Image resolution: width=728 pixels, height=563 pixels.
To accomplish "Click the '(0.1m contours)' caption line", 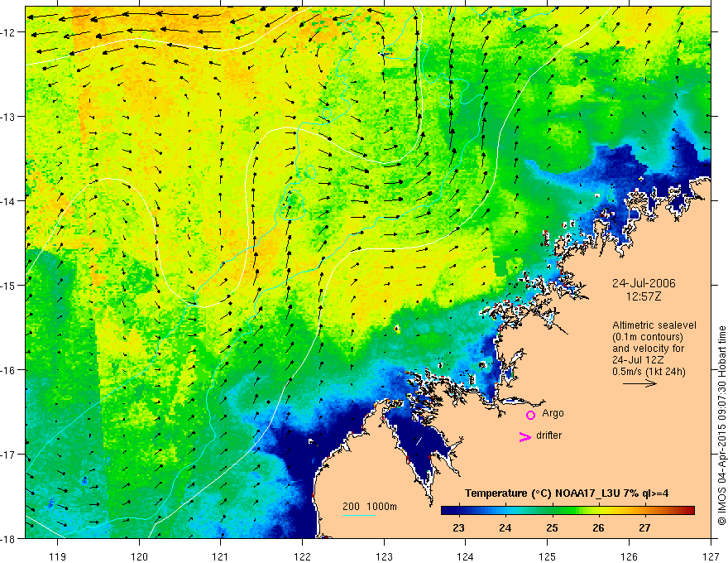I will [x=648, y=337].
